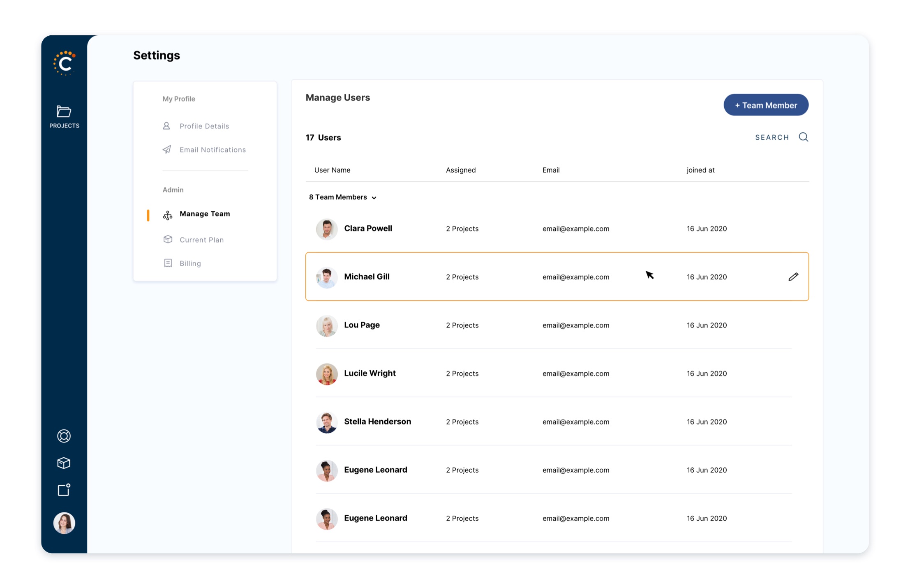Open the Current Plan page
910x588 pixels.
201,240
